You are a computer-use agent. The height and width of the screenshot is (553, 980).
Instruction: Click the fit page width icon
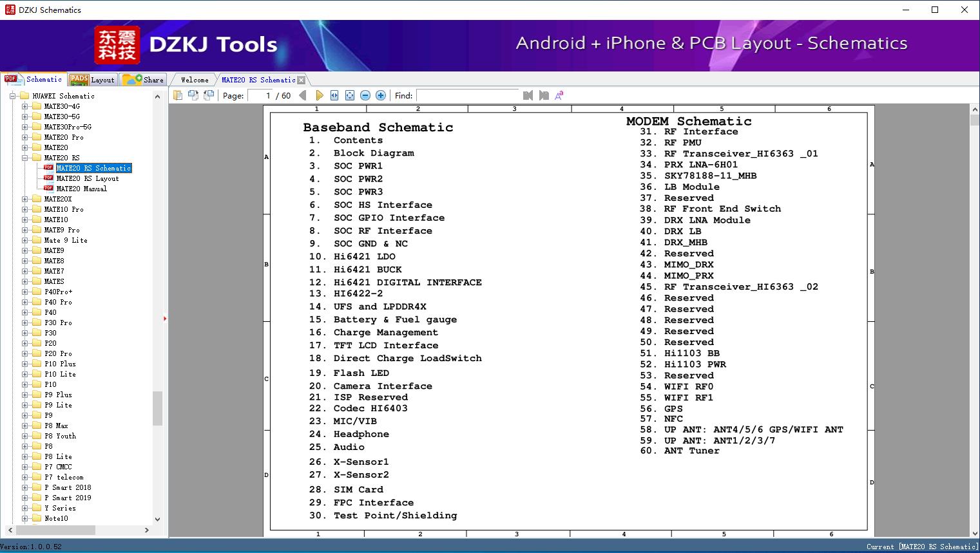pyautogui.click(x=334, y=95)
